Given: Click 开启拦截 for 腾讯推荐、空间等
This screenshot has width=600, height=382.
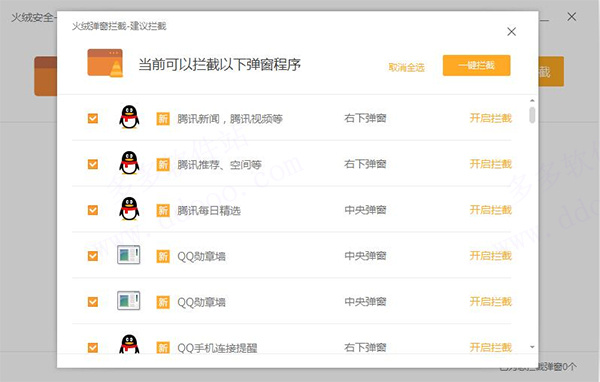Looking at the screenshot, I should click(491, 164).
